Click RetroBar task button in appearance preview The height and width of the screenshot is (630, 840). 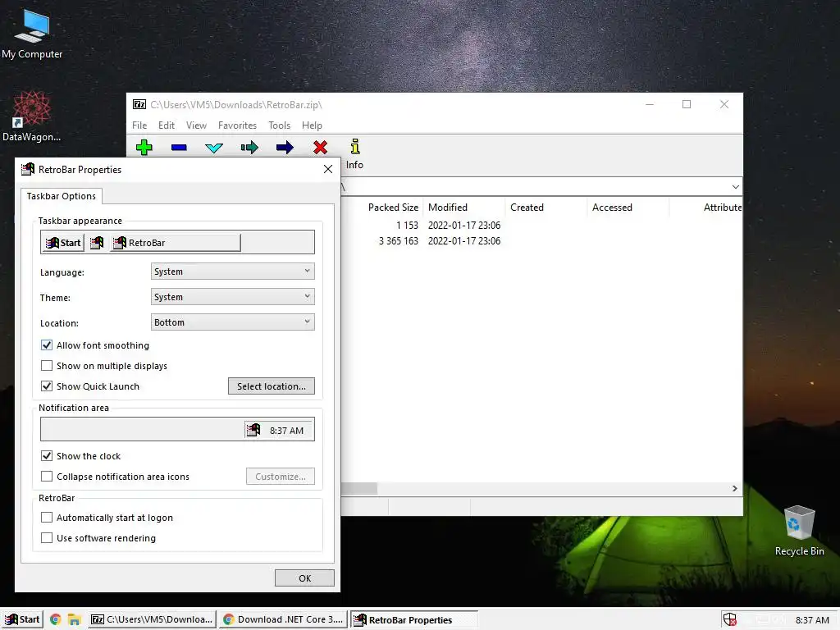176,243
